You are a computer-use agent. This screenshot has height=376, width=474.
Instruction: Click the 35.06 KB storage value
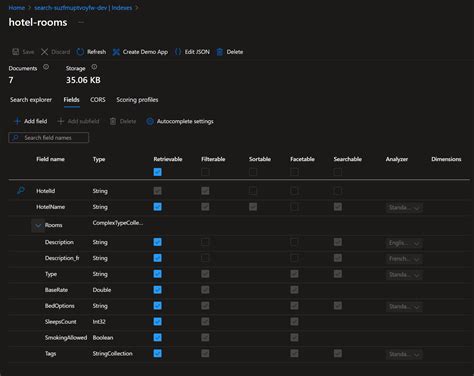[83, 80]
